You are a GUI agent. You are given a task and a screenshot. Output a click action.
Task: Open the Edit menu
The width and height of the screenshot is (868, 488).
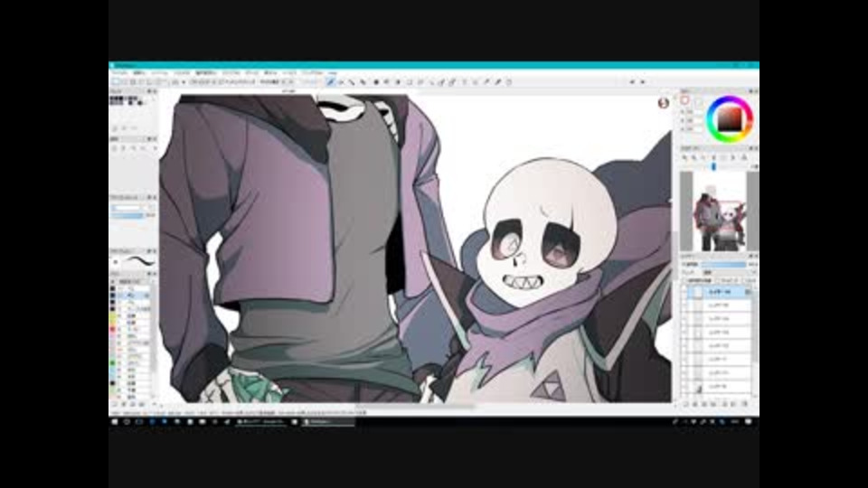[x=139, y=72]
